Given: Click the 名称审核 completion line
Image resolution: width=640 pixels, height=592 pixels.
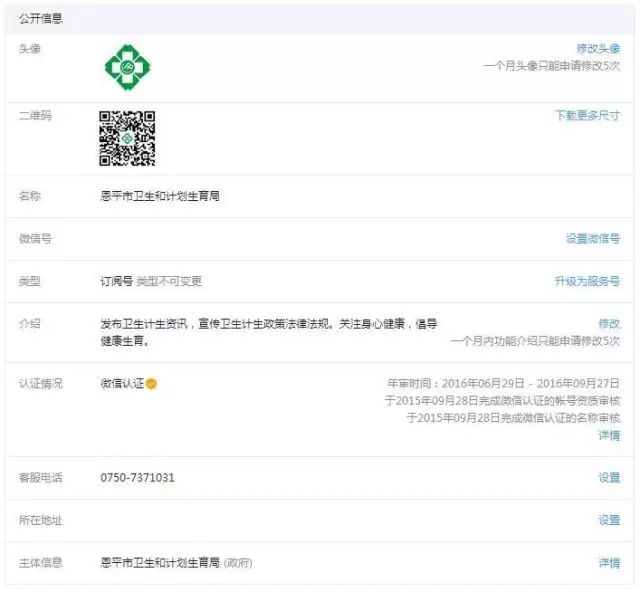Looking at the screenshot, I should [x=513, y=418].
